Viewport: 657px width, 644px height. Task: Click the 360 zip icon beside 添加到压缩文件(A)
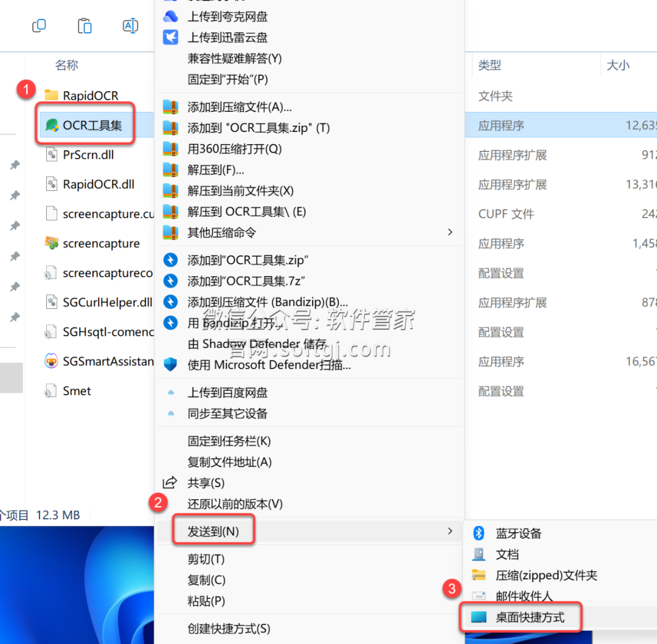pyautogui.click(x=170, y=107)
